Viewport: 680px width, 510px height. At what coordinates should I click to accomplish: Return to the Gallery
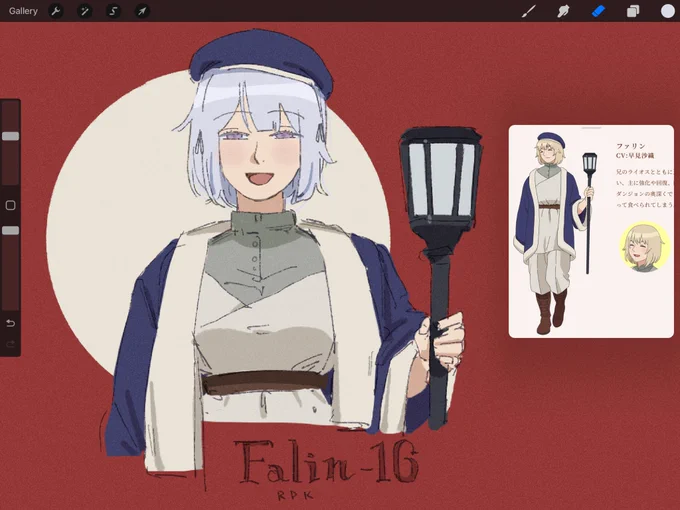coord(23,11)
